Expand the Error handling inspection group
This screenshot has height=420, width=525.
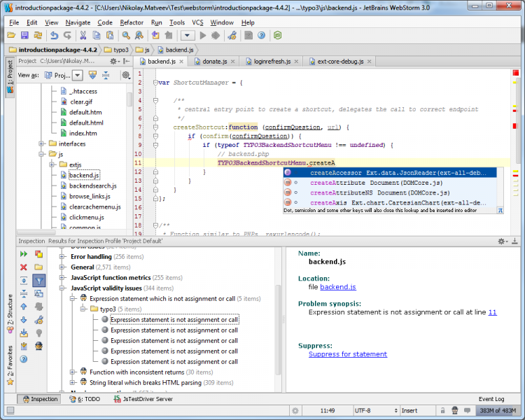[x=62, y=257]
